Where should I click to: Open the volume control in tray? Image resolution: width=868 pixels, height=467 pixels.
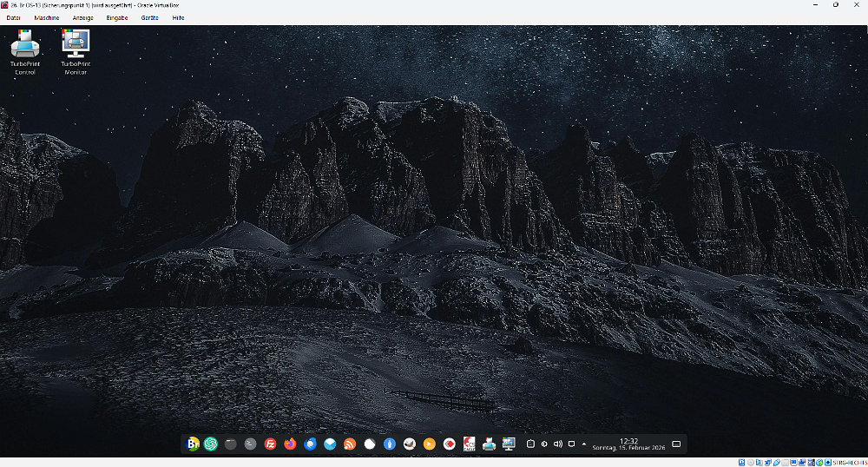pyautogui.click(x=557, y=444)
